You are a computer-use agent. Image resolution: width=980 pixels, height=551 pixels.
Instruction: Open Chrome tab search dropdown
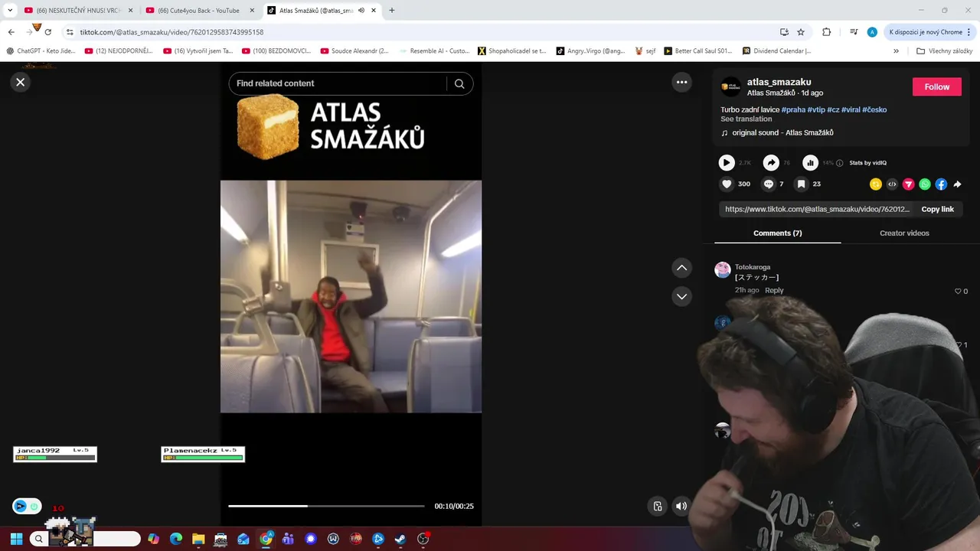pos(10,11)
